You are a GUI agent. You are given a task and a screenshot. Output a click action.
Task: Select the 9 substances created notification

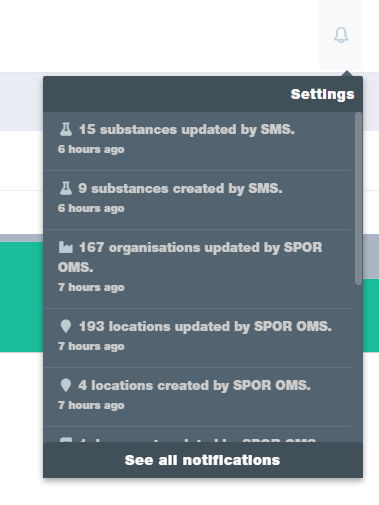coord(197,200)
